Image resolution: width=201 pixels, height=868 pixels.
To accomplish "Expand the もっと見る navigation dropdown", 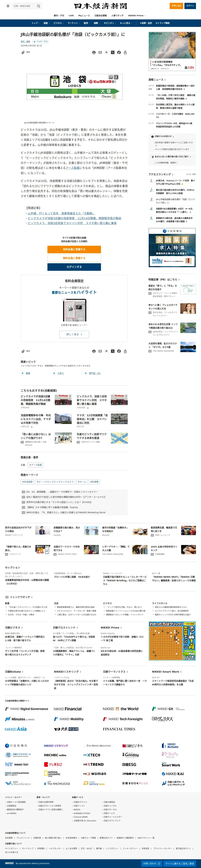I will click(126, 23).
